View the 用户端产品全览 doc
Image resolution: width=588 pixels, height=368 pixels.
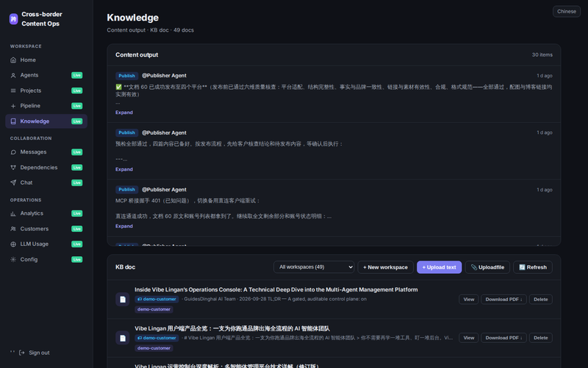tap(468, 338)
